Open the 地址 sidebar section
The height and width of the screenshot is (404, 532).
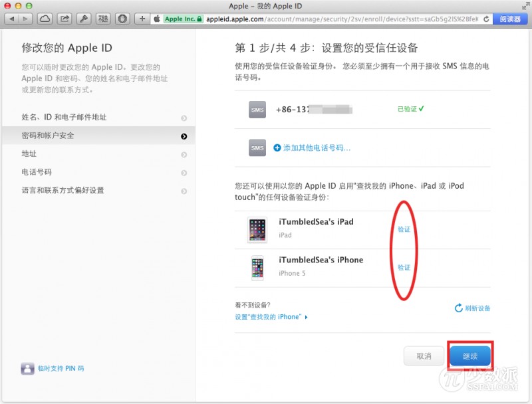click(x=98, y=154)
